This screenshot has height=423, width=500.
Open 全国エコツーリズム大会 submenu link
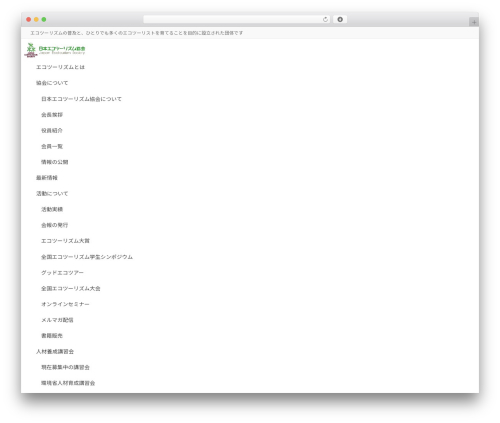(71, 289)
